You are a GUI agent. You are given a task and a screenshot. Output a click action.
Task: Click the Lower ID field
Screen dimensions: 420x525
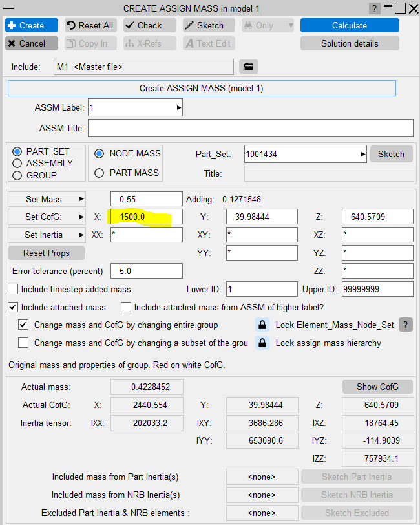[x=262, y=289]
